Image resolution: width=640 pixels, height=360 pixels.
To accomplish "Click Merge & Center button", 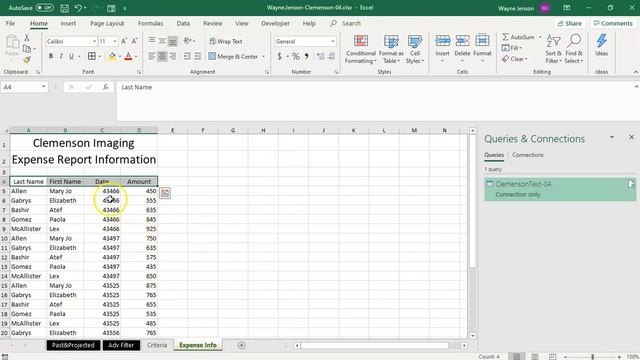I will pos(233,56).
